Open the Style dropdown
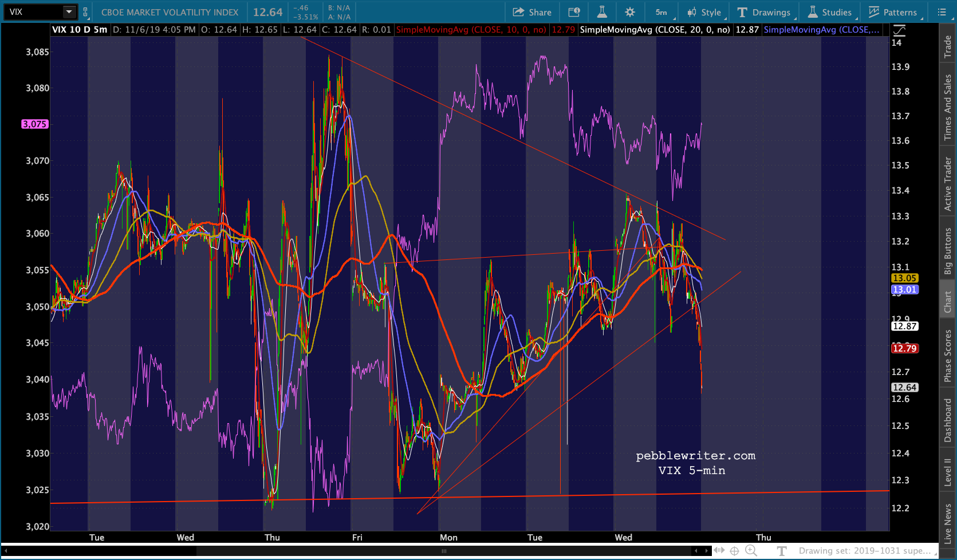The width and height of the screenshot is (957, 560). click(705, 12)
